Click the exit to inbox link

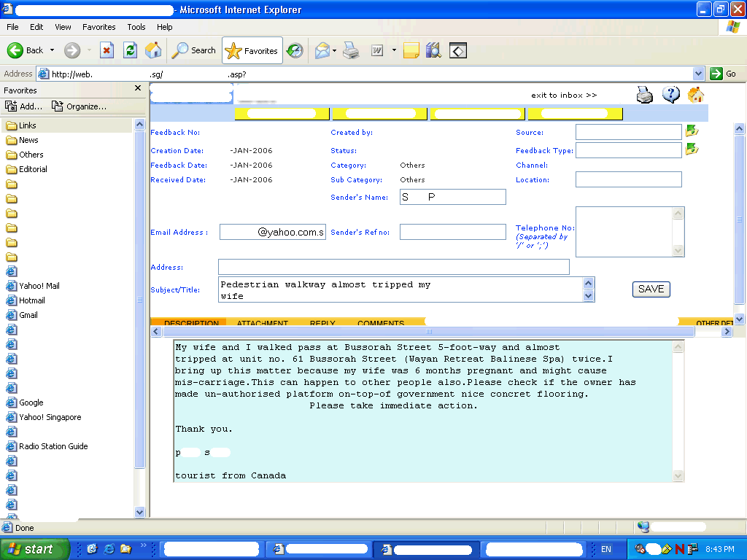[564, 96]
